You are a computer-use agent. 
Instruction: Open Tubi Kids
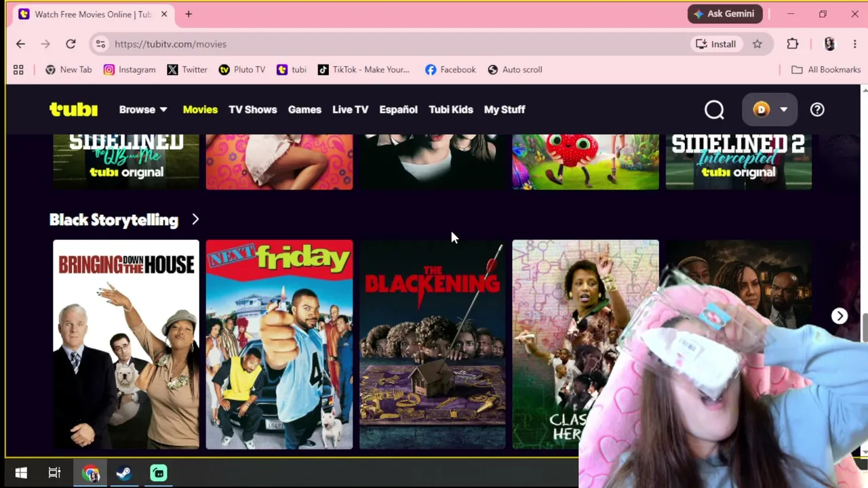pyautogui.click(x=451, y=109)
